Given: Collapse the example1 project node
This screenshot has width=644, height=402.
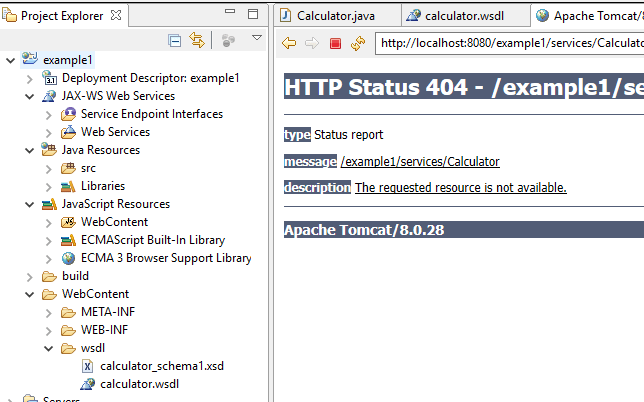Looking at the screenshot, I should coord(10,61).
